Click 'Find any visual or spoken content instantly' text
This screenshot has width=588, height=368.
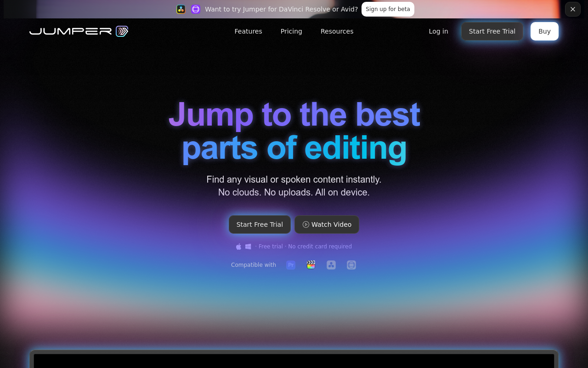click(x=294, y=179)
